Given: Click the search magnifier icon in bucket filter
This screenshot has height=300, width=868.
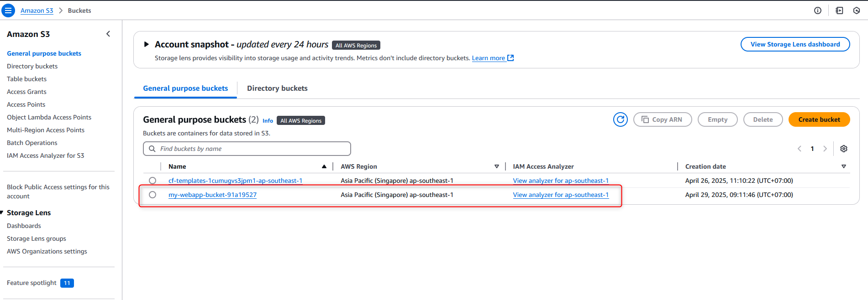Looking at the screenshot, I should tap(153, 149).
